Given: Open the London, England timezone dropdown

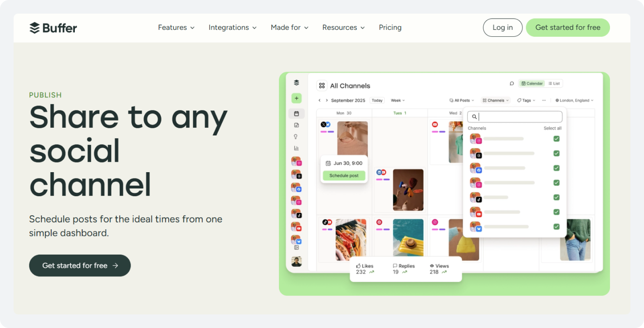Looking at the screenshot, I should (x=574, y=101).
